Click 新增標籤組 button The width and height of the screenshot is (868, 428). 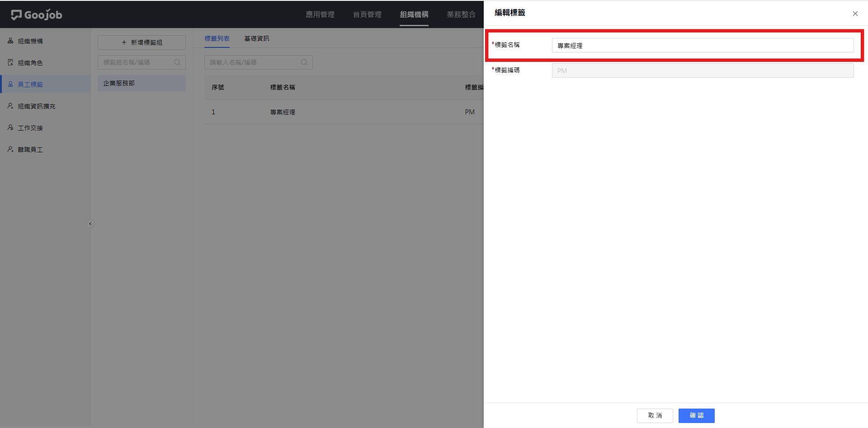tap(142, 42)
